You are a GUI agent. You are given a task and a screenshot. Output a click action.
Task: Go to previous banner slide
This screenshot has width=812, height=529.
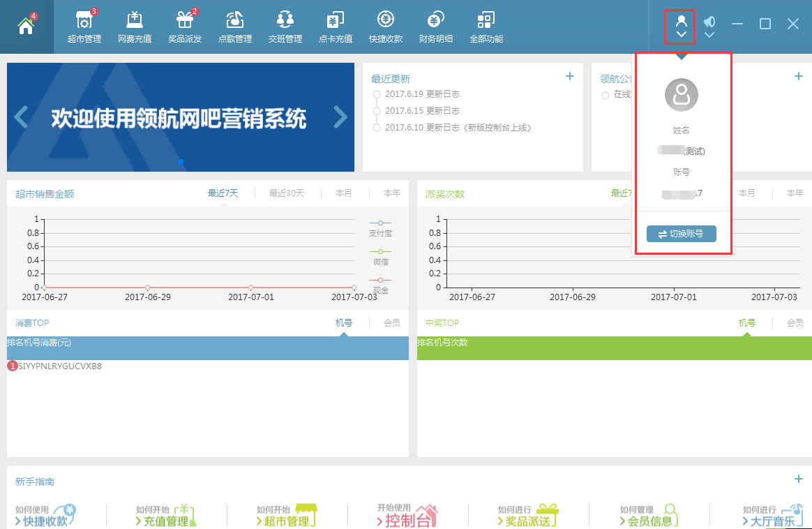pyautogui.click(x=21, y=117)
